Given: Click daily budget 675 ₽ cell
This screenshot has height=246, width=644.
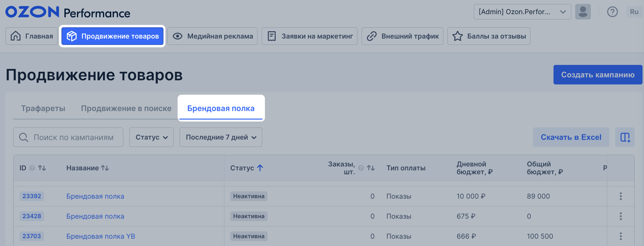Looking at the screenshot, I should [x=466, y=216].
